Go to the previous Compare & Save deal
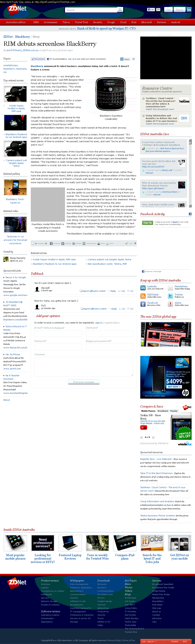This screenshot has width=195, height=644. pyautogui.click(x=141, y=437)
